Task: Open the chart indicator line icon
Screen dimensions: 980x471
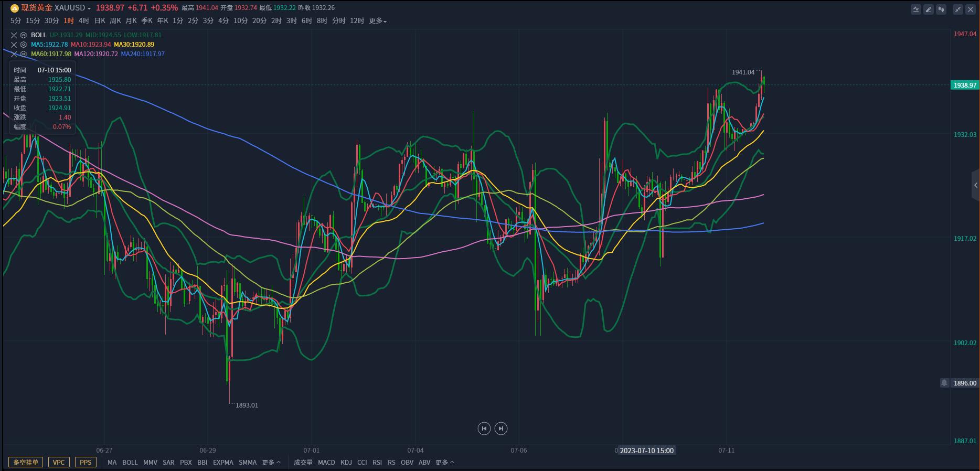Action: (x=916, y=9)
